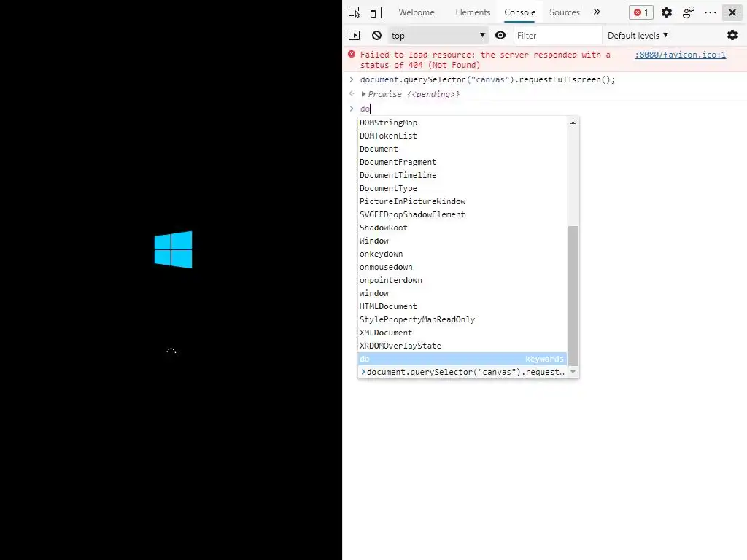Open the top JavaScript context dropdown
747x560 pixels.
(x=438, y=35)
